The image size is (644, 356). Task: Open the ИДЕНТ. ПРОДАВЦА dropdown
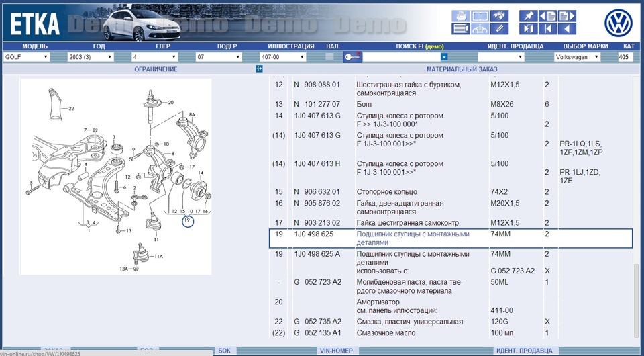click(x=501, y=57)
